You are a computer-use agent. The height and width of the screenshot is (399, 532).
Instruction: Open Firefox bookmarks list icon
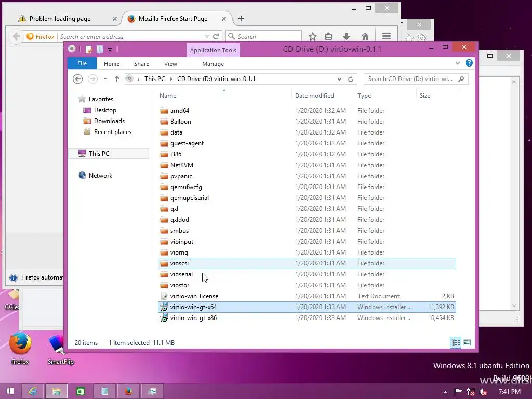tap(328, 36)
